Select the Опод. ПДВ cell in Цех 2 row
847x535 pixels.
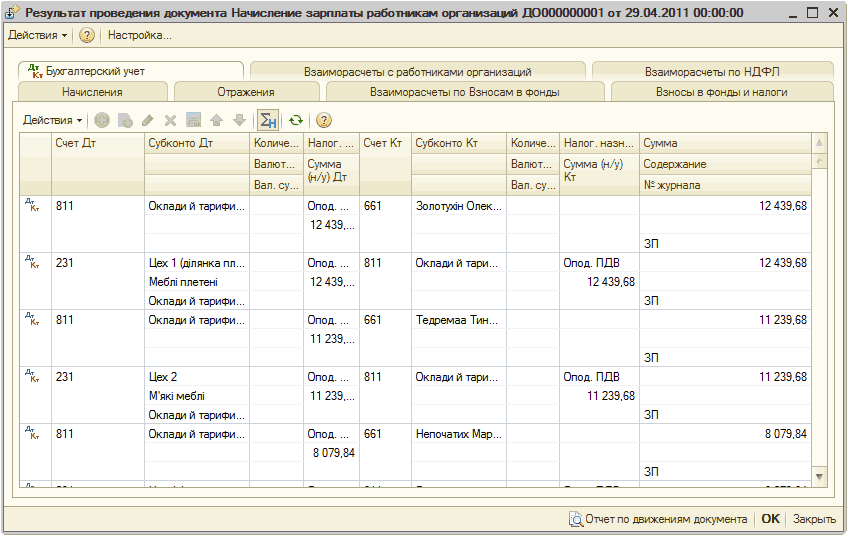[600, 377]
